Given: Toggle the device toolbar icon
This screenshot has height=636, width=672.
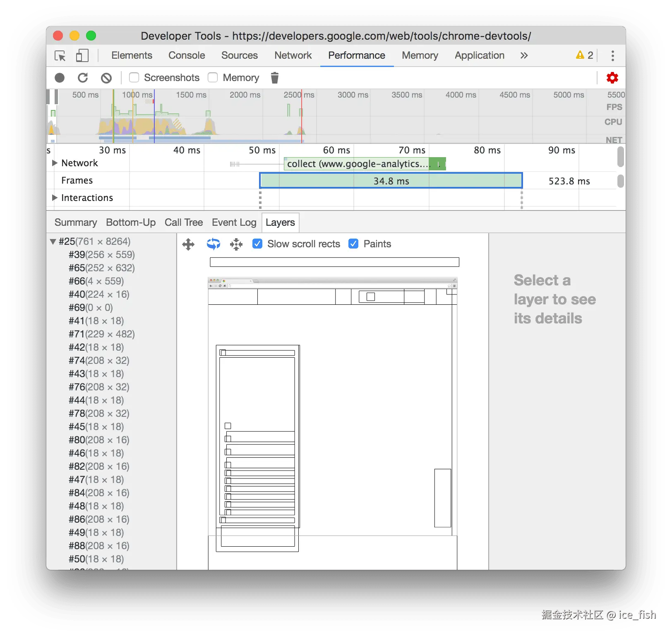Looking at the screenshot, I should 82,55.
